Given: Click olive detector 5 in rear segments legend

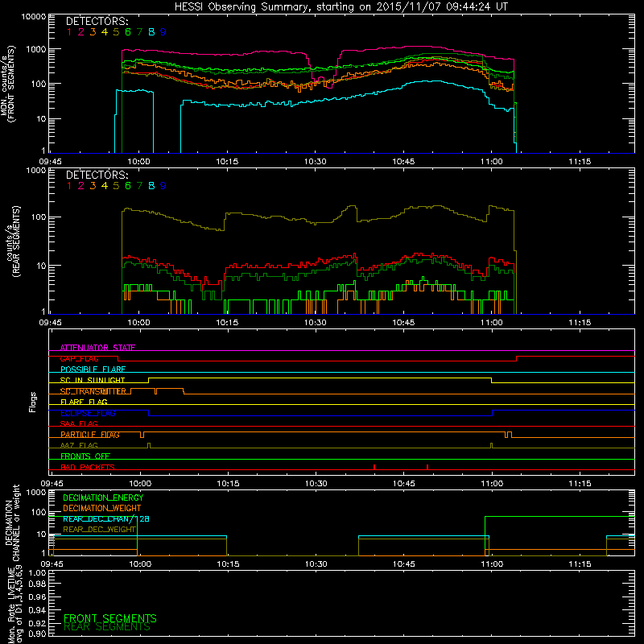Looking at the screenshot, I should (x=116, y=186).
